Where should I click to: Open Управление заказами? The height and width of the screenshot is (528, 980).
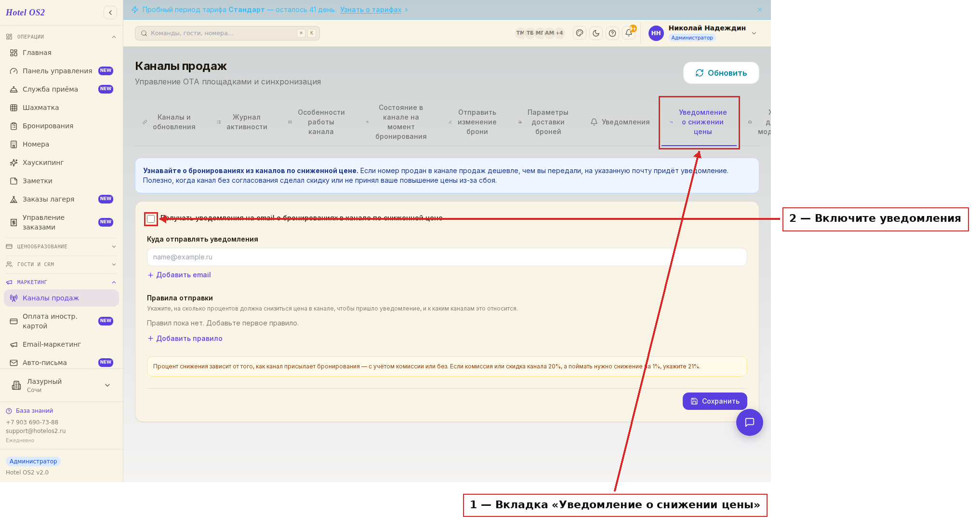click(x=61, y=222)
